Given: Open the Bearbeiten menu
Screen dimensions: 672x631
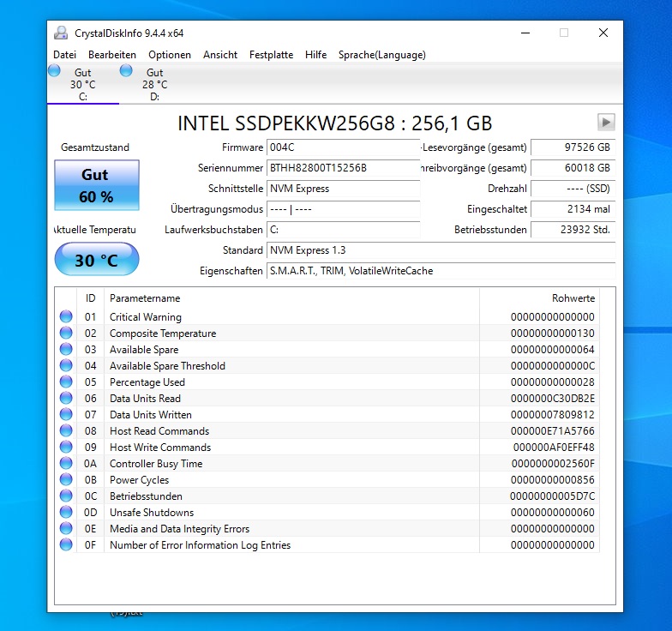Looking at the screenshot, I should tap(112, 55).
